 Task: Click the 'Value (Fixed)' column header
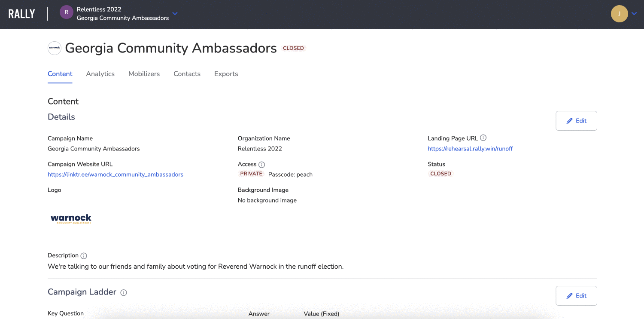coord(321,314)
